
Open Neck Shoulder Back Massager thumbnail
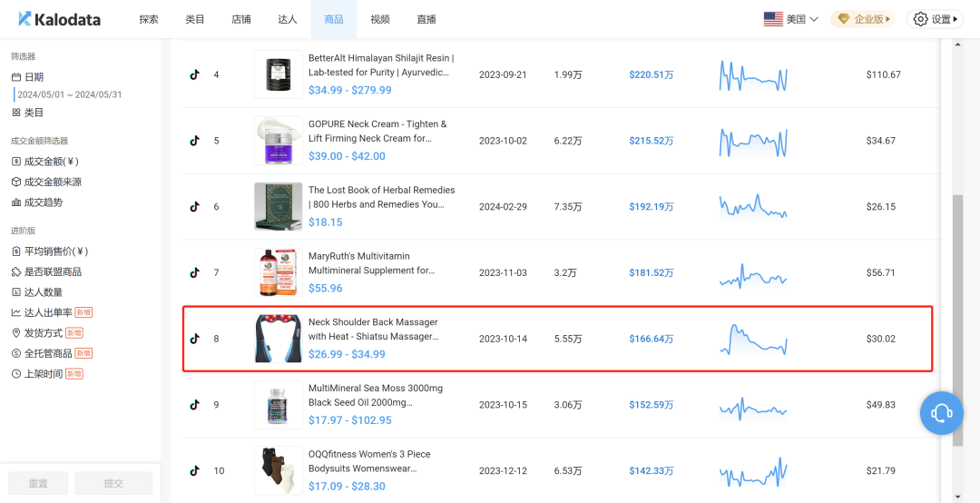pos(279,339)
